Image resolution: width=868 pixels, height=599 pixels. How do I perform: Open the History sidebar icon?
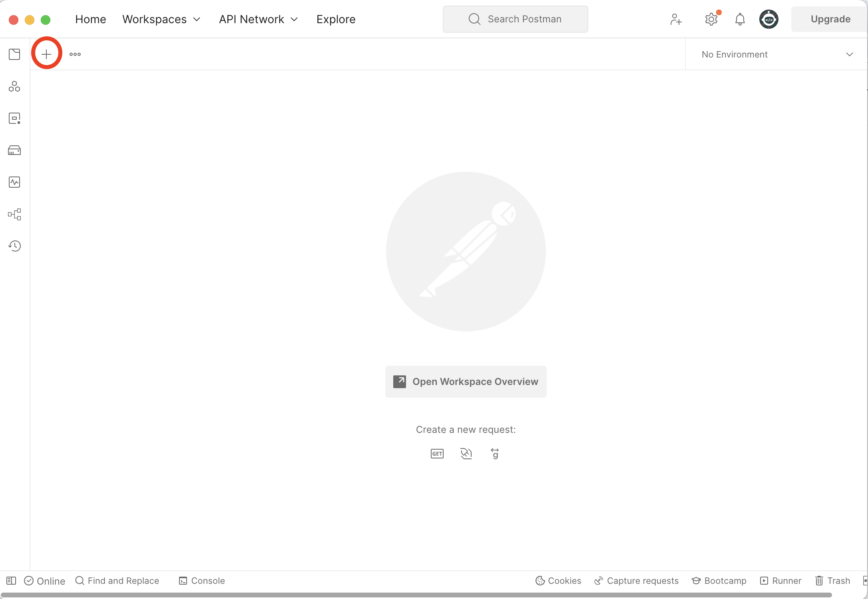(x=14, y=246)
